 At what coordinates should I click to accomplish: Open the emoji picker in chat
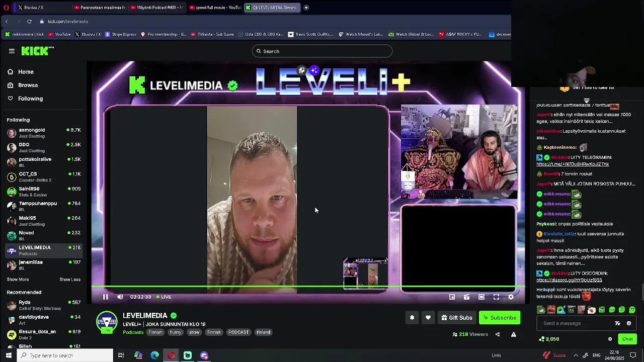point(629,323)
